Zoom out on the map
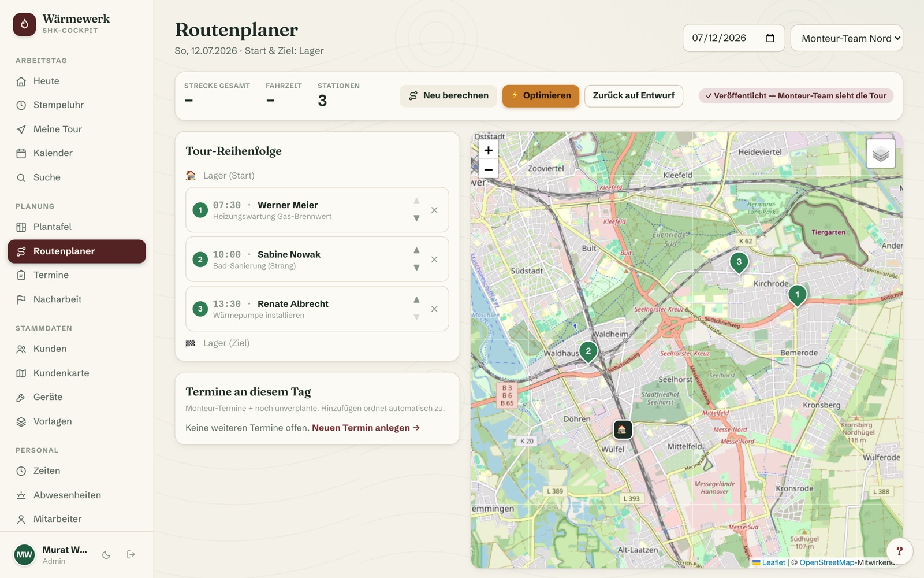924x578 pixels. tap(488, 169)
